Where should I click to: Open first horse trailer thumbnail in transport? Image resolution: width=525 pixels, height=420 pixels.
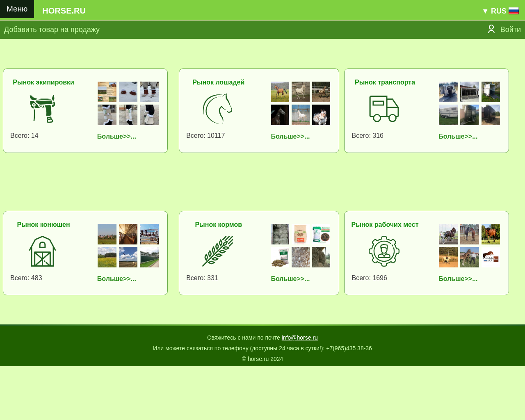448,92
